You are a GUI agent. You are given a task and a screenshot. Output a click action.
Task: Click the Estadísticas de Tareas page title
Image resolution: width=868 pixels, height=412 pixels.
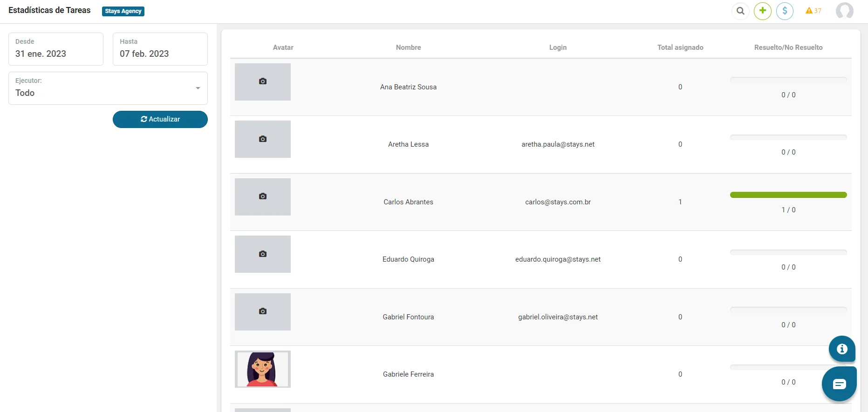49,10
